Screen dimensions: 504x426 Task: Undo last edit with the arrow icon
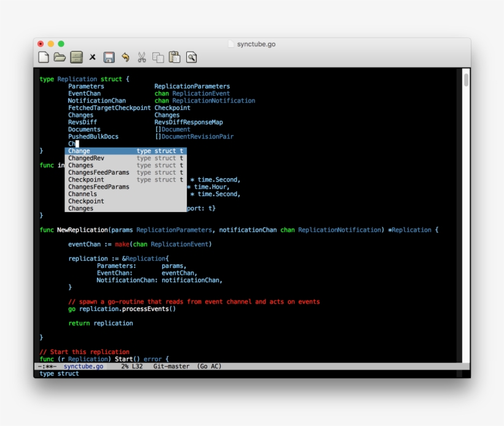pos(125,57)
